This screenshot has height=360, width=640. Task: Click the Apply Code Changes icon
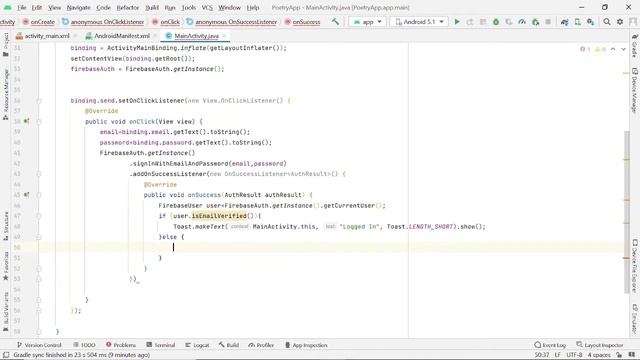point(483,22)
